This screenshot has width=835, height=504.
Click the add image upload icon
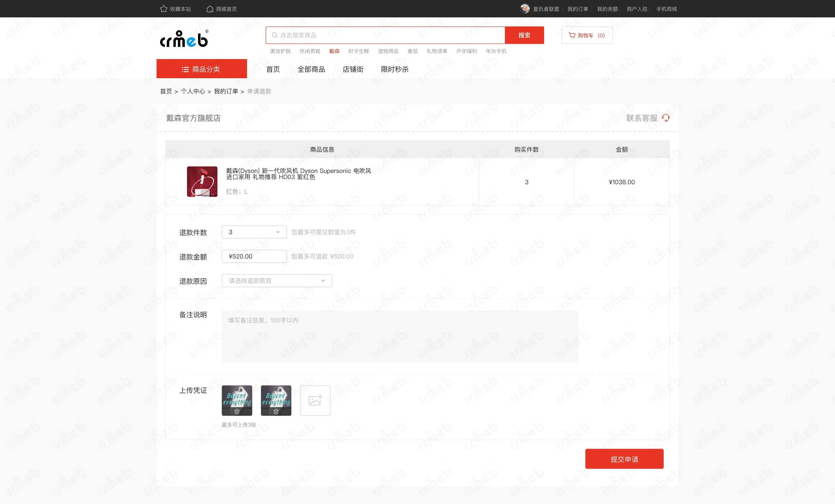click(315, 400)
